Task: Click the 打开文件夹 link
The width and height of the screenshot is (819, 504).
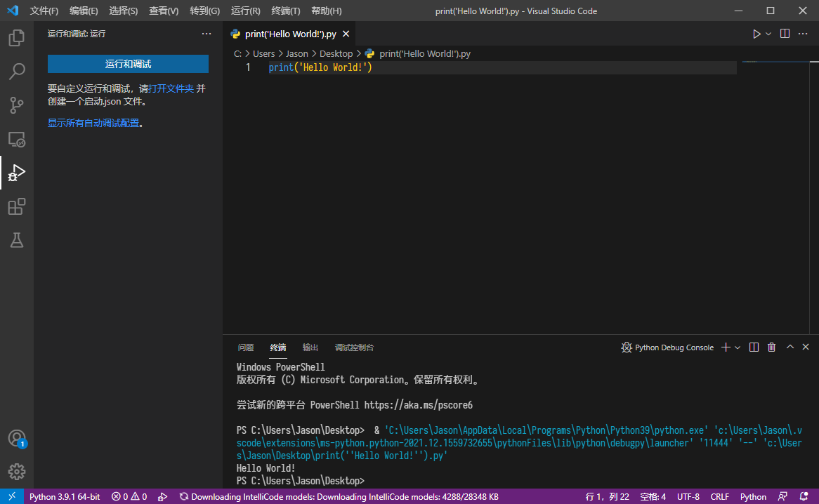Action: [170, 88]
